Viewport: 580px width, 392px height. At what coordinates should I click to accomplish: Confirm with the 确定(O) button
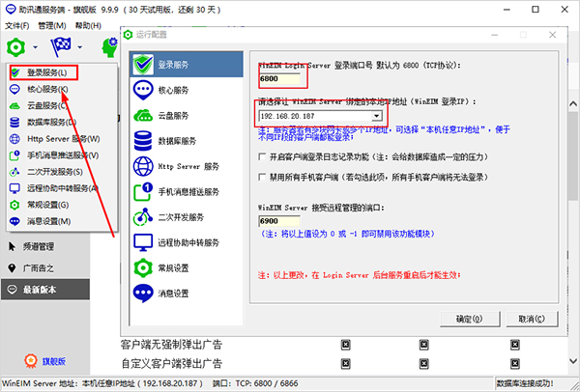pyautogui.click(x=470, y=319)
